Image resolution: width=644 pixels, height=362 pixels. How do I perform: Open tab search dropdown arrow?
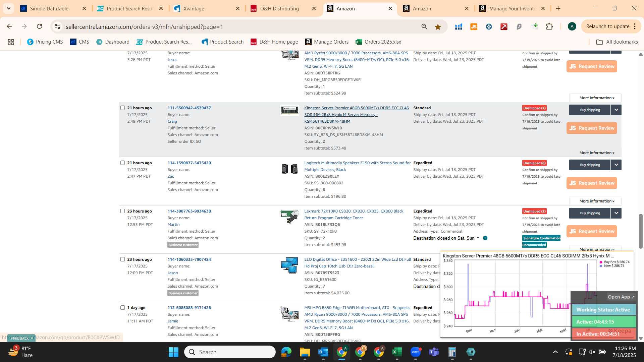[x=8, y=8]
